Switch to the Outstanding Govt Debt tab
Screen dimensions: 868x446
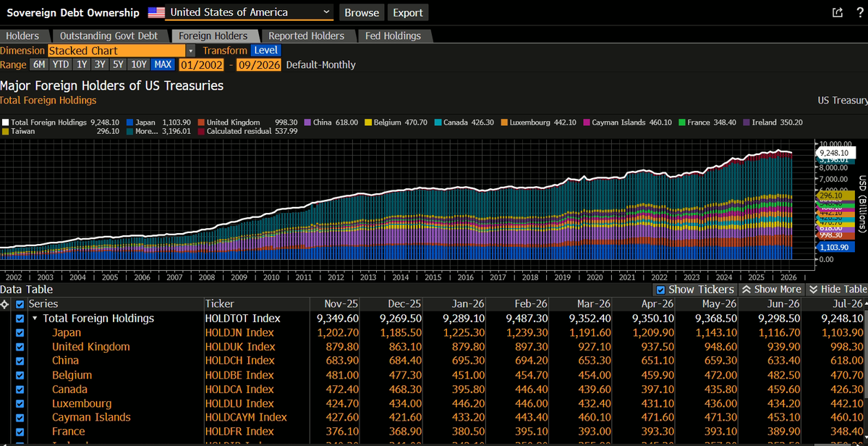pos(109,35)
